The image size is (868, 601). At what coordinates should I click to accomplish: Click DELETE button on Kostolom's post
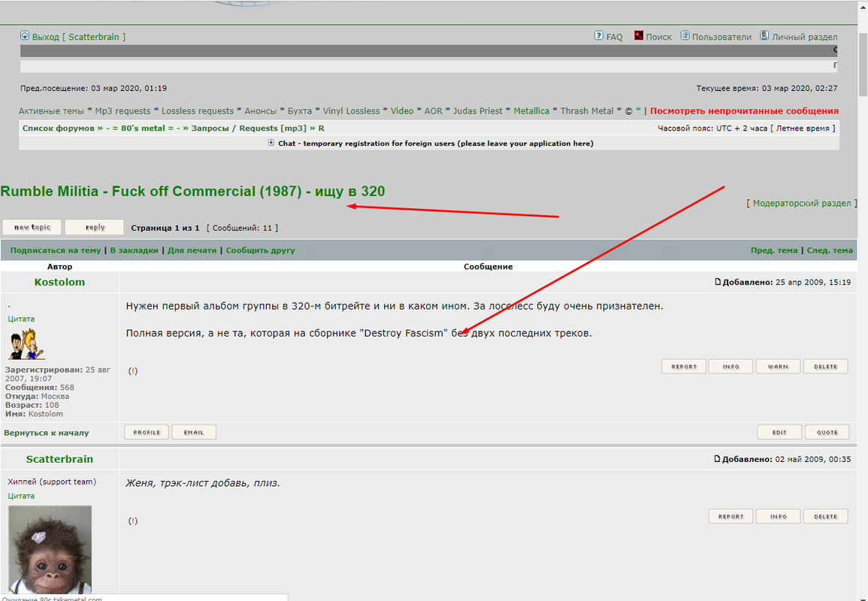tap(825, 367)
